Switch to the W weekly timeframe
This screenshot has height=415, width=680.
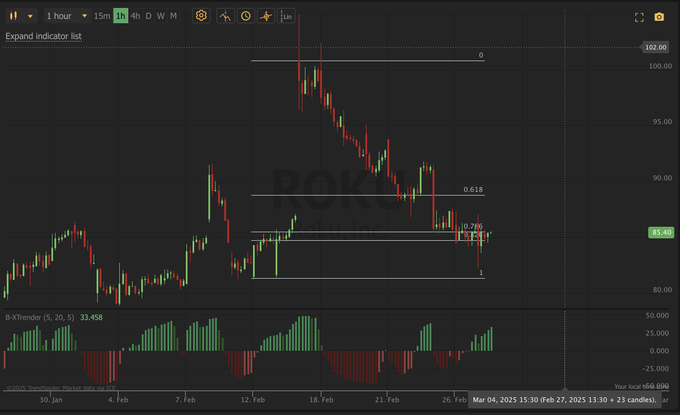pos(161,16)
